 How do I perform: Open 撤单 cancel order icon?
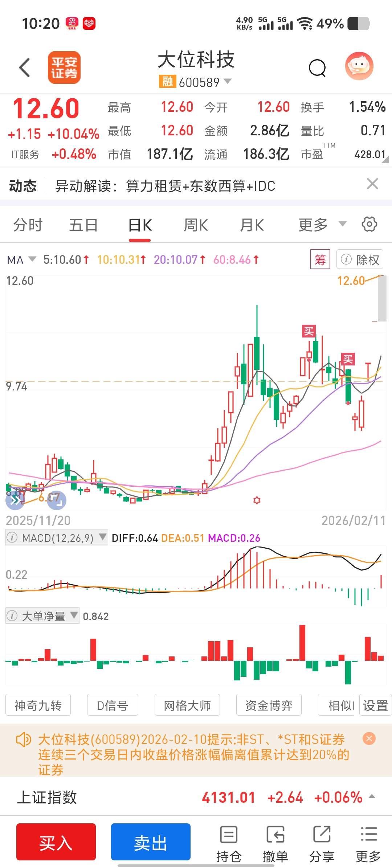[x=275, y=844]
